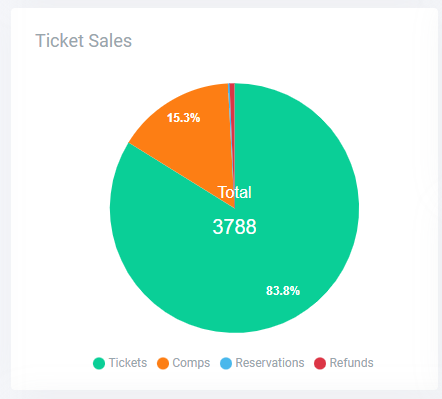Toggle the red Refunds legend marker

pos(320,363)
